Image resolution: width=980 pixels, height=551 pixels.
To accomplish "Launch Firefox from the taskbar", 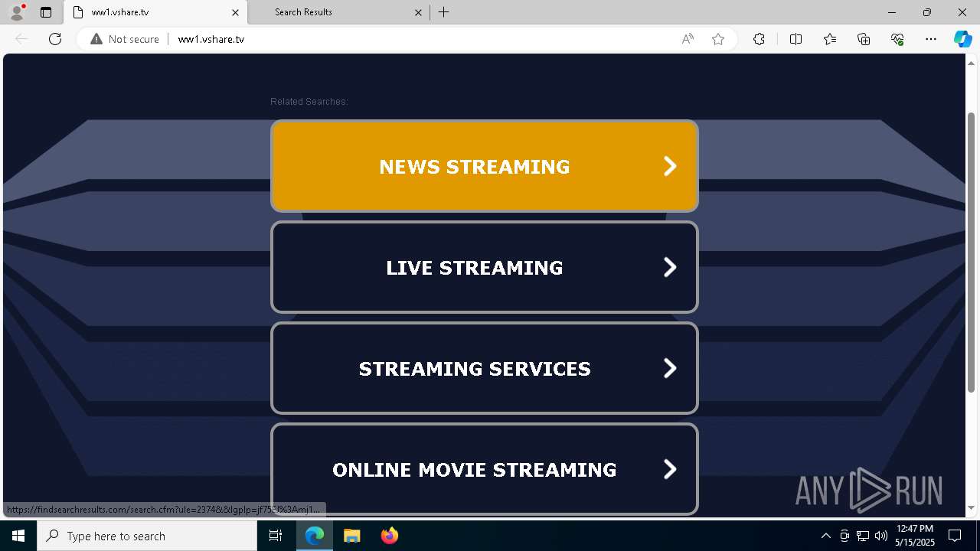I will click(x=389, y=536).
